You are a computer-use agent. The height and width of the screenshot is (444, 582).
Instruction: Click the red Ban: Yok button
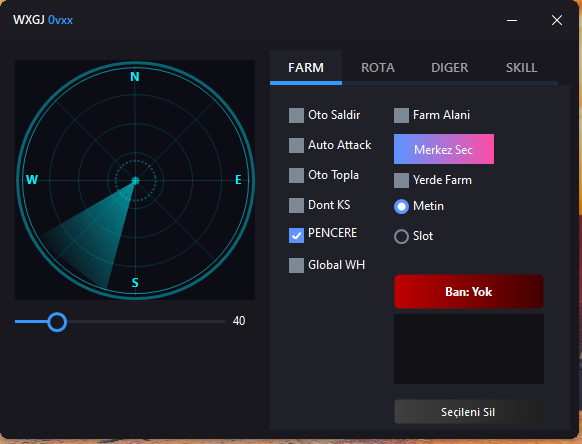click(469, 291)
